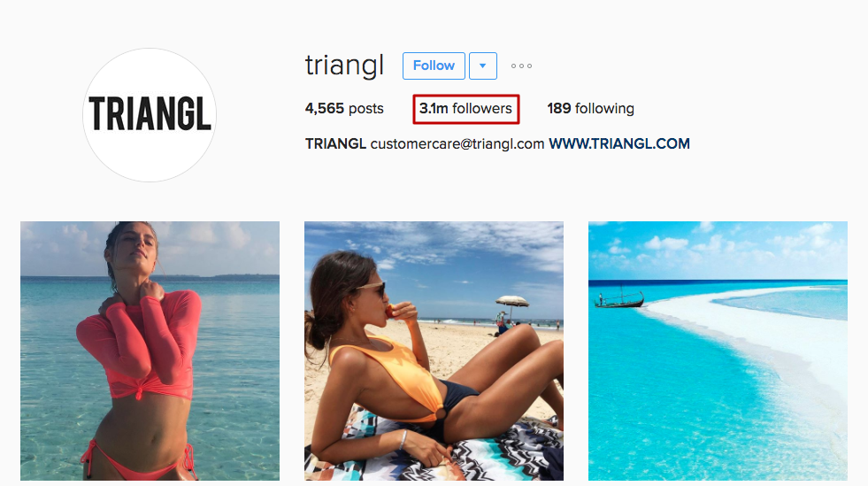Open photo of woman in red top
Image resolution: width=868 pixels, height=486 pixels.
coord(150,351)
